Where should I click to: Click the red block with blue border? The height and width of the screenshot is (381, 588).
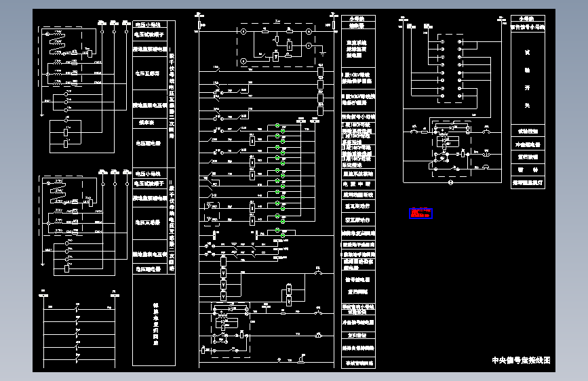tap(420, 214)
